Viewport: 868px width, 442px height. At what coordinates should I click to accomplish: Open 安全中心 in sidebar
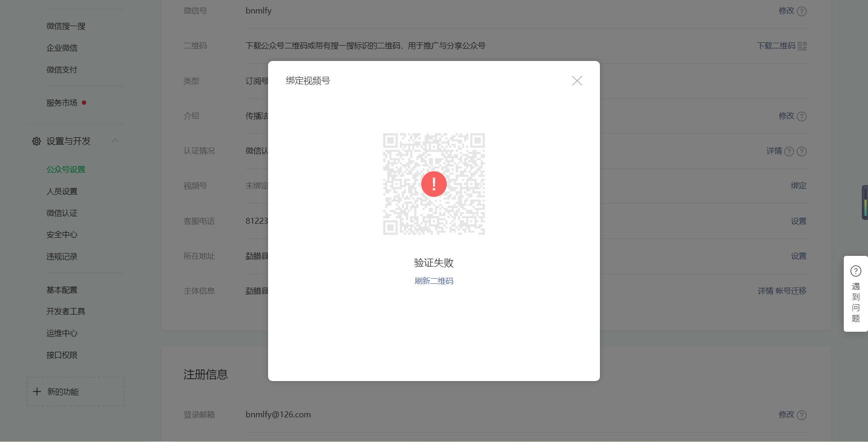point(62,234)
